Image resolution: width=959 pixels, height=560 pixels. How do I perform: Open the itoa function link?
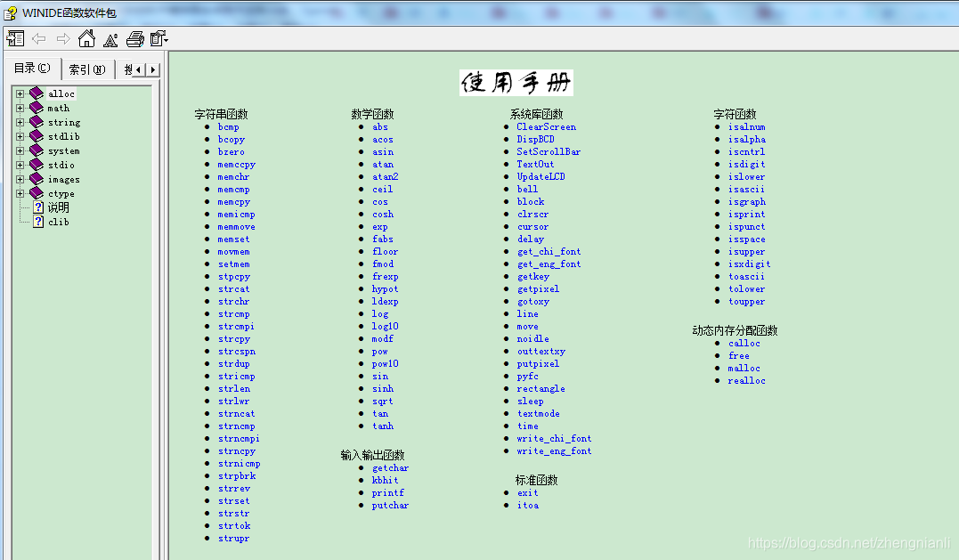[x=528, y=506]
